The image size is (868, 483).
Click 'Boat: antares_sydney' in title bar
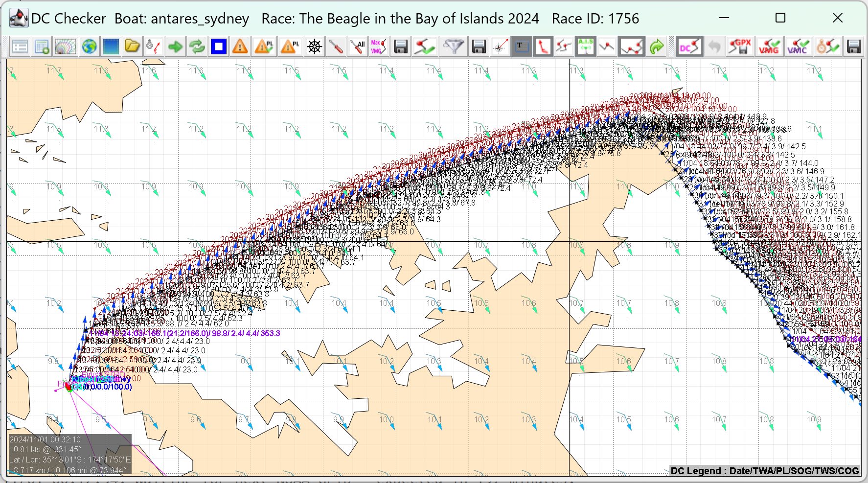pos(182,19)
